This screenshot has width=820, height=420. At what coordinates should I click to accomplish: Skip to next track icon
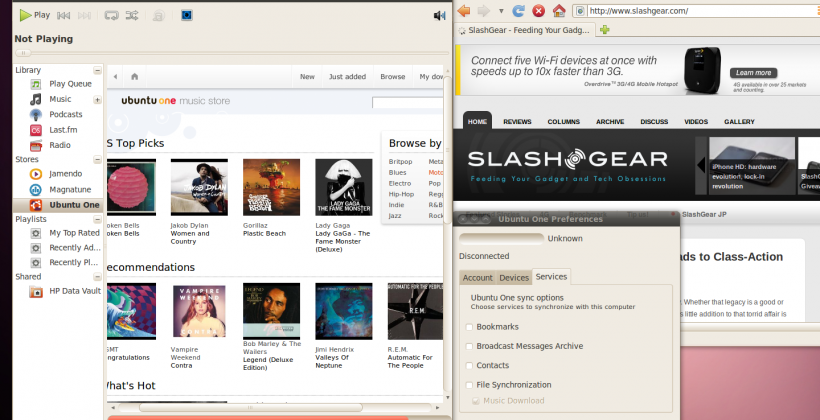[x=84, y=15]
